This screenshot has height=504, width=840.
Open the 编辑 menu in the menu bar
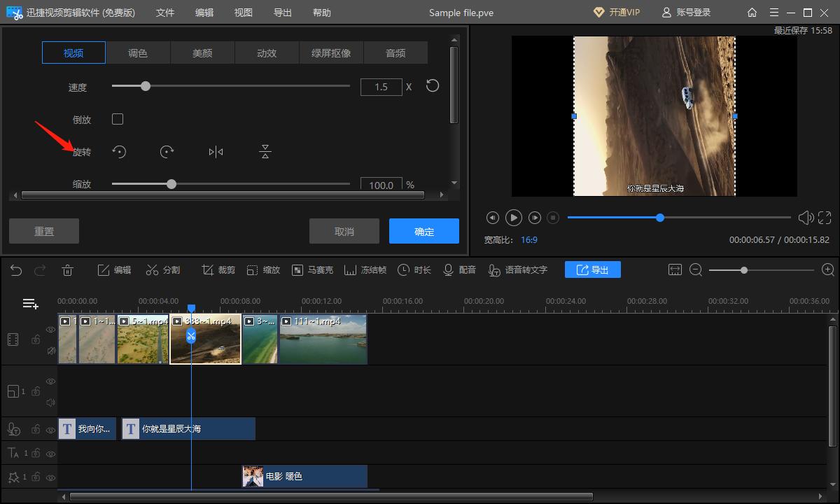pos(204,13)
